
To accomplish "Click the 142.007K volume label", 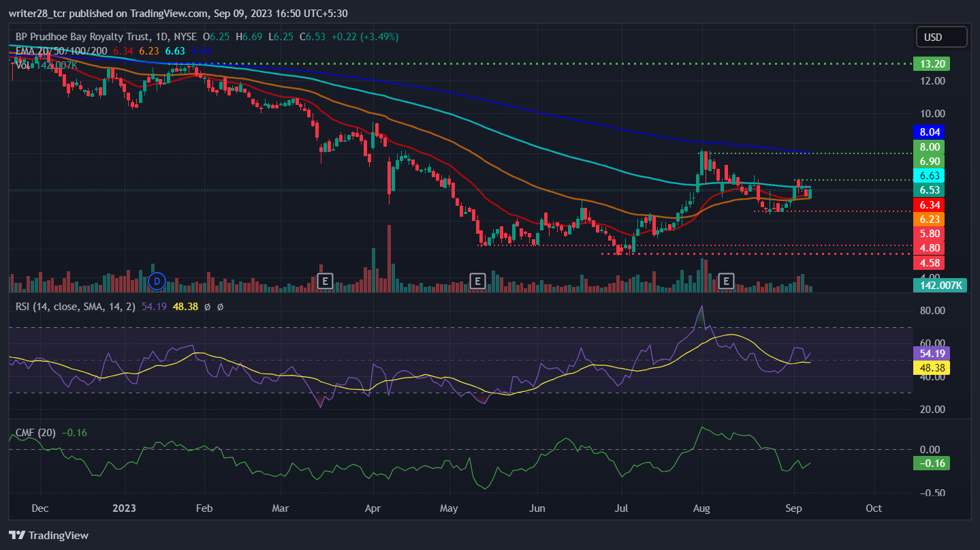I will 940,286.
